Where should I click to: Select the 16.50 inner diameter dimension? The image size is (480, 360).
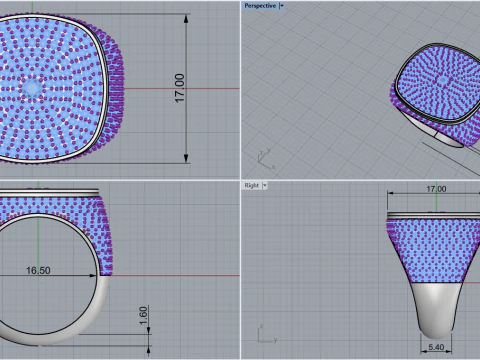tap(38, 270)
